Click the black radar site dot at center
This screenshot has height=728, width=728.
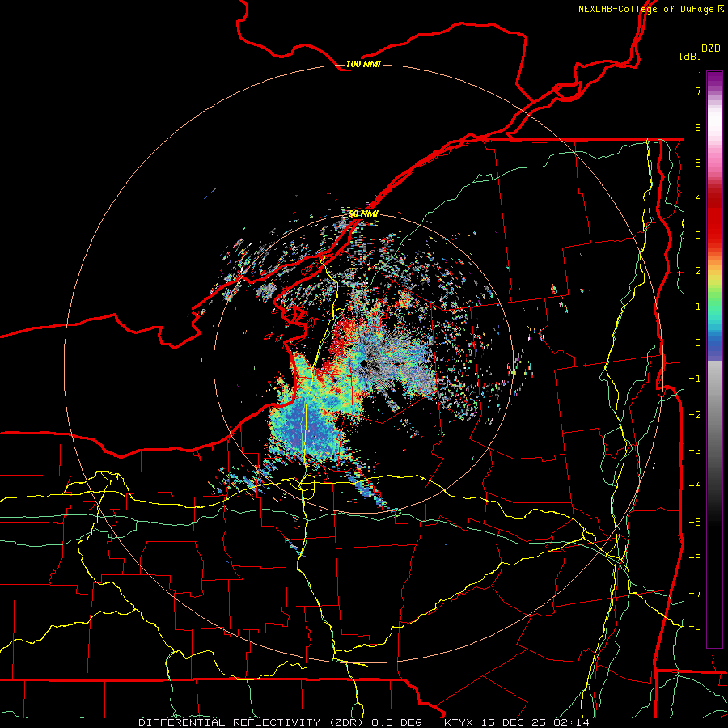click(x=363, y=363)
